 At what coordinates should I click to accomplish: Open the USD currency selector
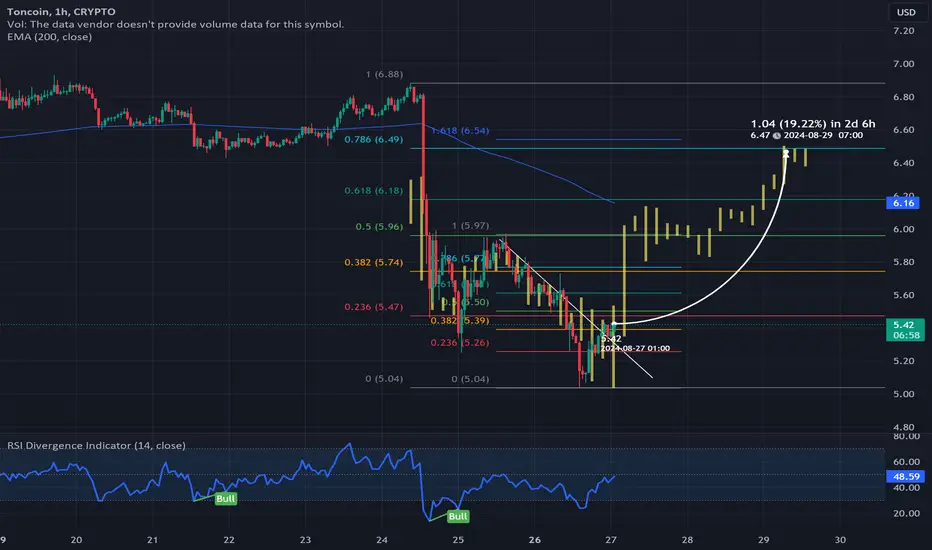906,12
